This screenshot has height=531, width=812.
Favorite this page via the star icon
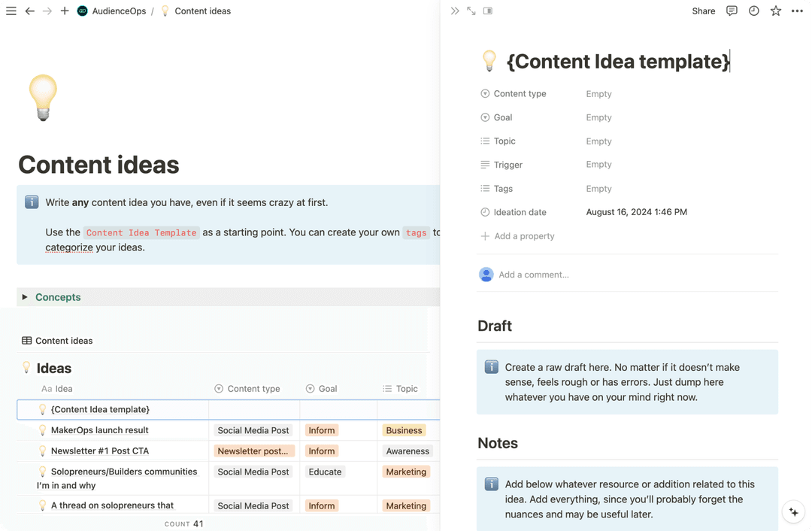point(775,11)
